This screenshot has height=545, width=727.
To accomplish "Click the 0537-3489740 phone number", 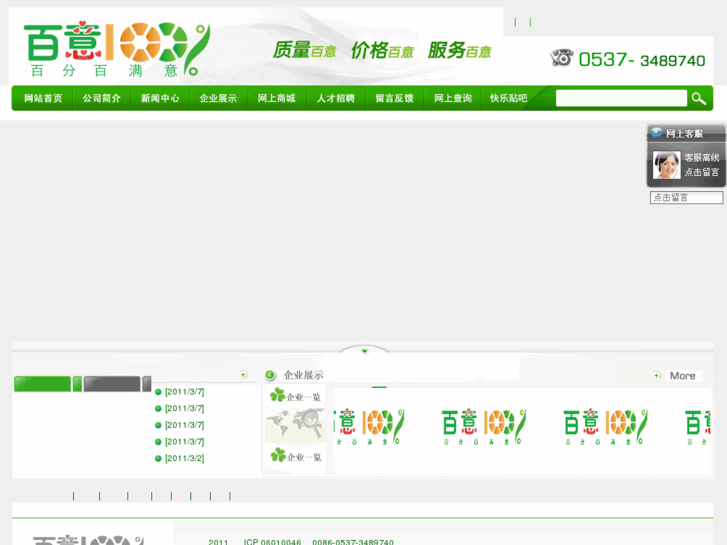I will click(642, 60).
